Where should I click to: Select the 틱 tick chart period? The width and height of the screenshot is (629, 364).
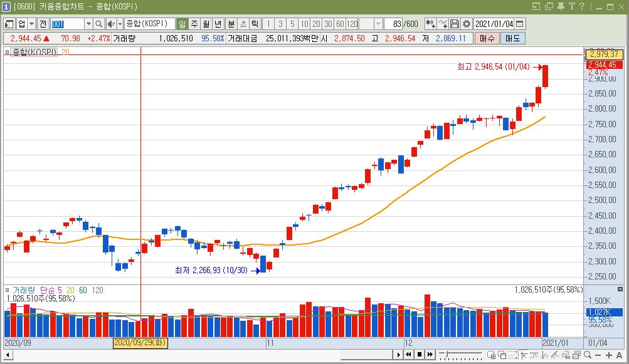coord(255,24)
